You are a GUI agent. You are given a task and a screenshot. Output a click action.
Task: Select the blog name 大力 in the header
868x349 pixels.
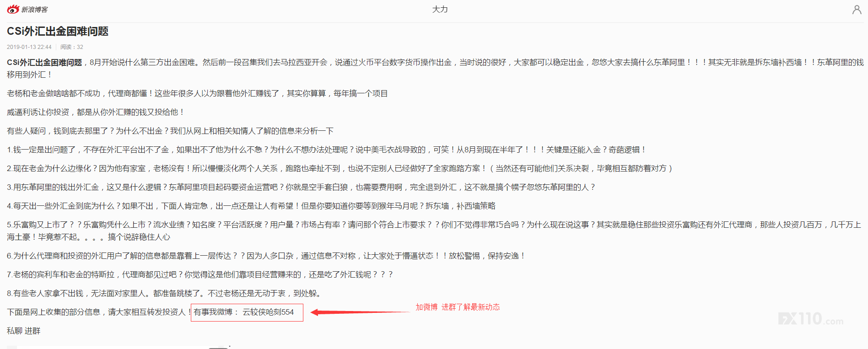[440, 9]
